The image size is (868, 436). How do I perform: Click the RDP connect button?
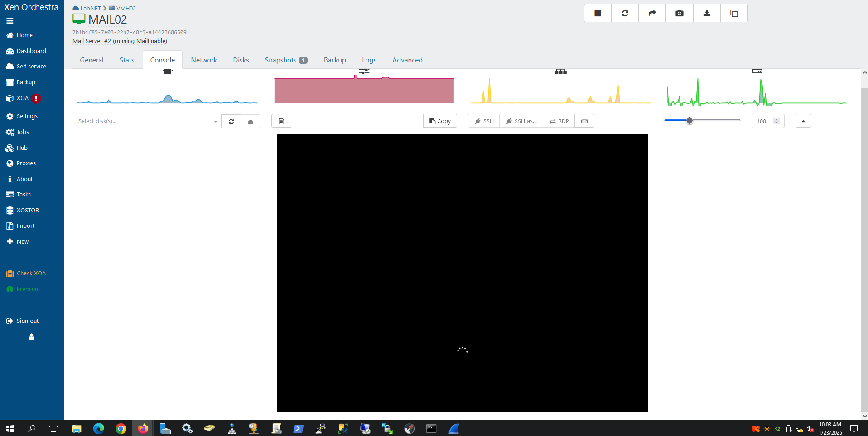click(559, 121)
